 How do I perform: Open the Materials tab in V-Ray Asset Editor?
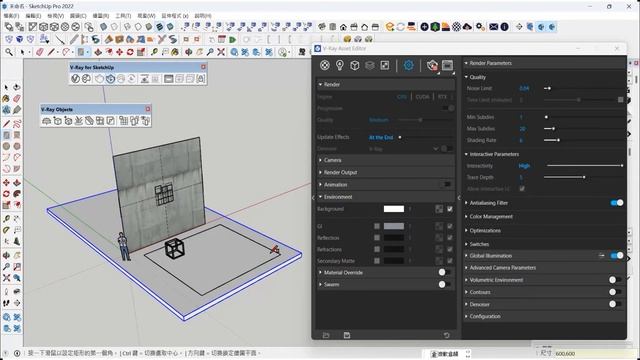tap(324, 65)
